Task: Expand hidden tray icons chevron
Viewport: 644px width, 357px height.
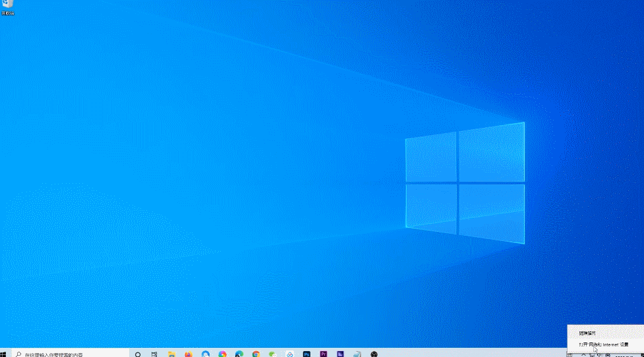Action: coord(583,354)
